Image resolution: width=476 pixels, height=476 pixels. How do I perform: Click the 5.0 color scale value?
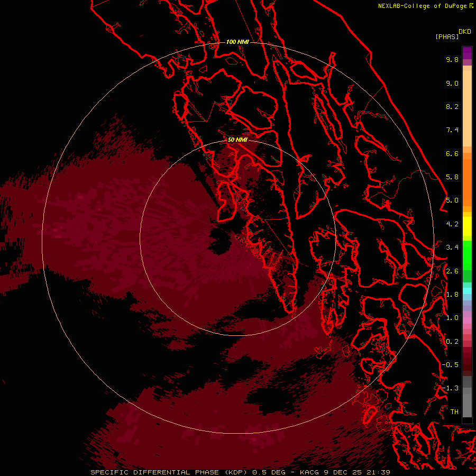point(452,200)
